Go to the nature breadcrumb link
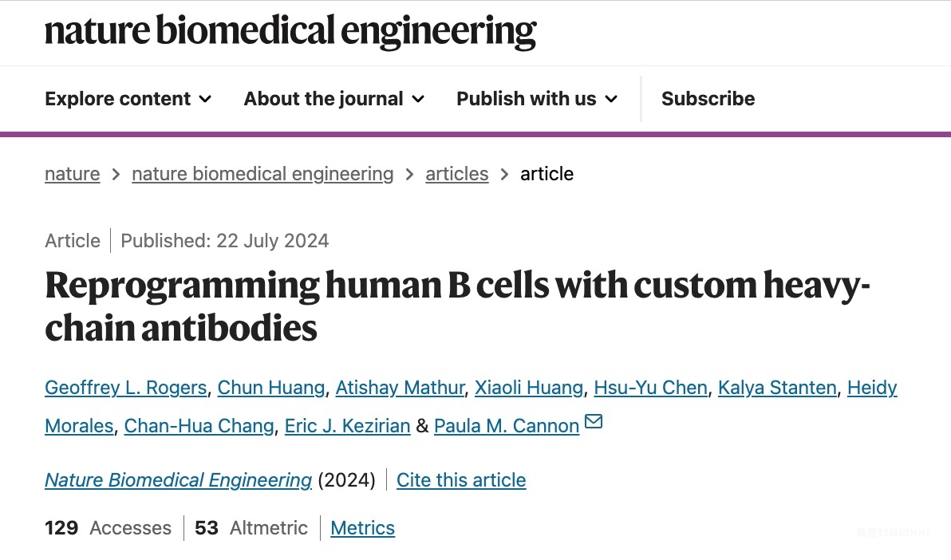This screenshot has width=951, height=560. click(73, 174)
